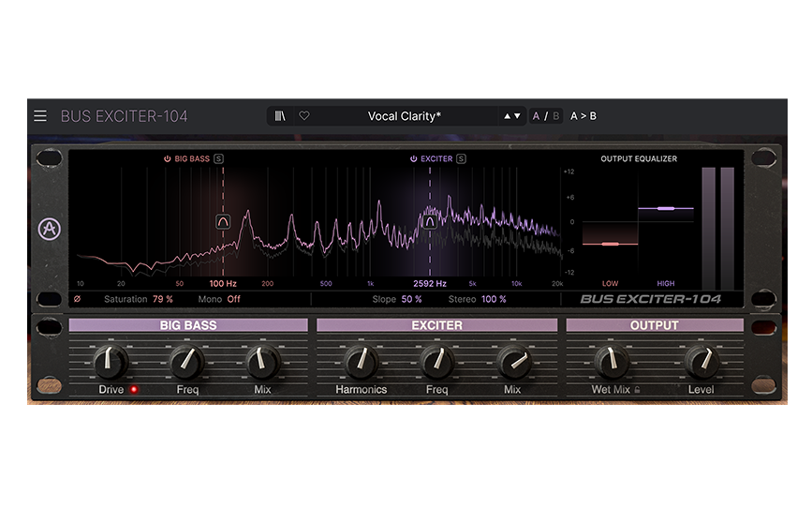The width and height of the screenshot is (812, 523).
Task: Click the preset up/down arrows
Action: tap(512, 116)
